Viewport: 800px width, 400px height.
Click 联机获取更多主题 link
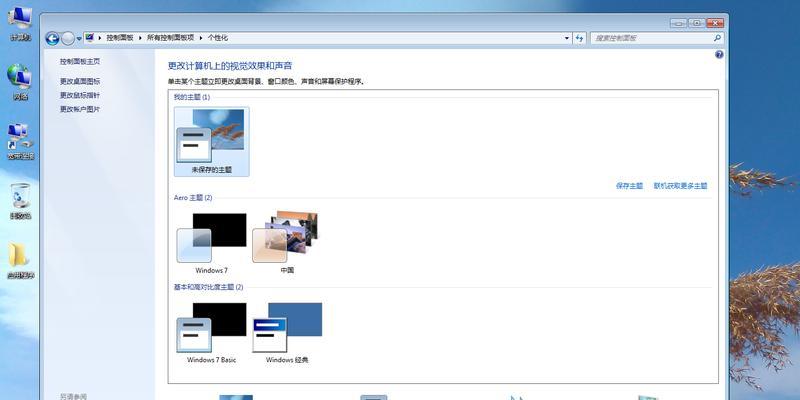(x=681, y=186)
